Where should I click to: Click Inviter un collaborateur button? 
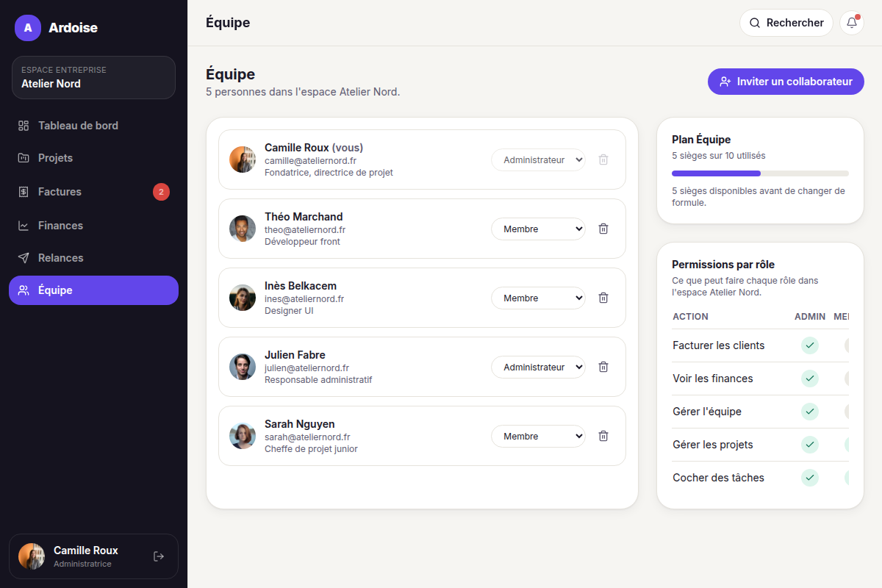[786, 82]
